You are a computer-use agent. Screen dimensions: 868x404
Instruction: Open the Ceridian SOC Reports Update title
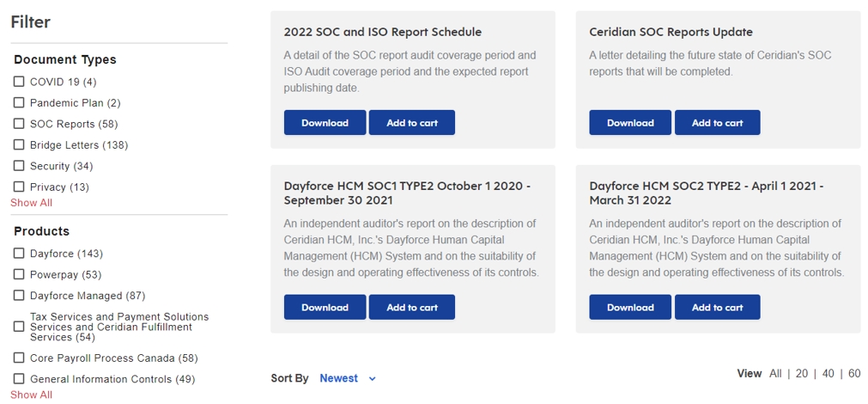pyautogui.click(x=671, y=32)
